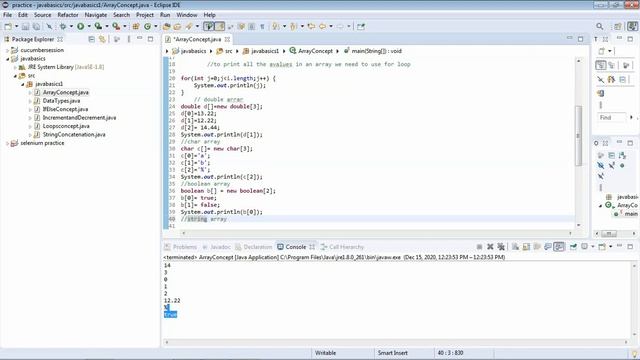
Task: Click the Run External Tools icon
Action: coord(116,27)
